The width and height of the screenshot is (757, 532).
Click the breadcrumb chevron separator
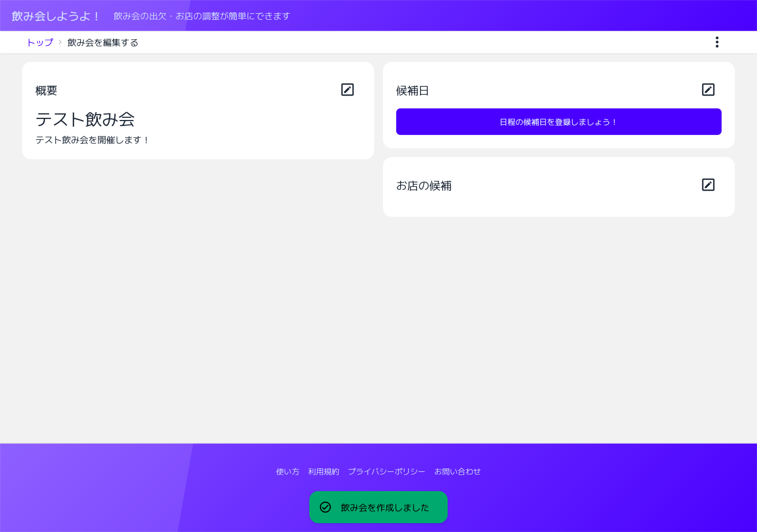(60, 42)
